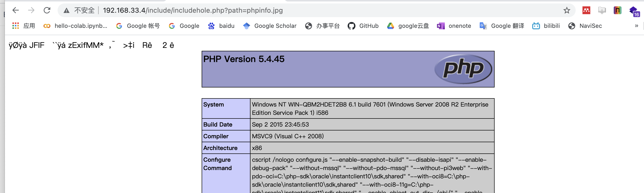Open the red Mendeley extension icon
Screen dimensions: 644x193
(586, 10)
